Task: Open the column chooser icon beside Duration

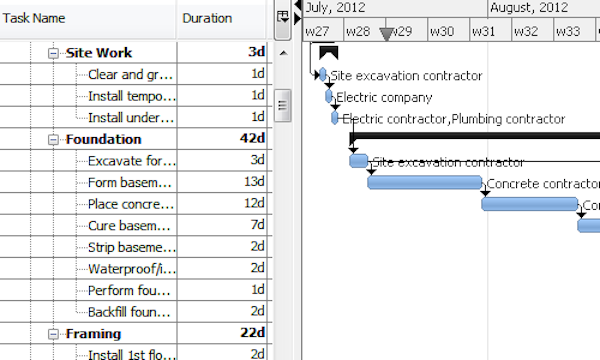Action: point(283,18)
